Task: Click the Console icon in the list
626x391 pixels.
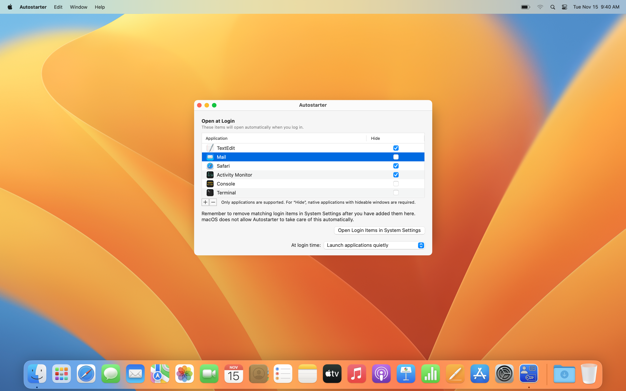Action: tap(210, 184)
